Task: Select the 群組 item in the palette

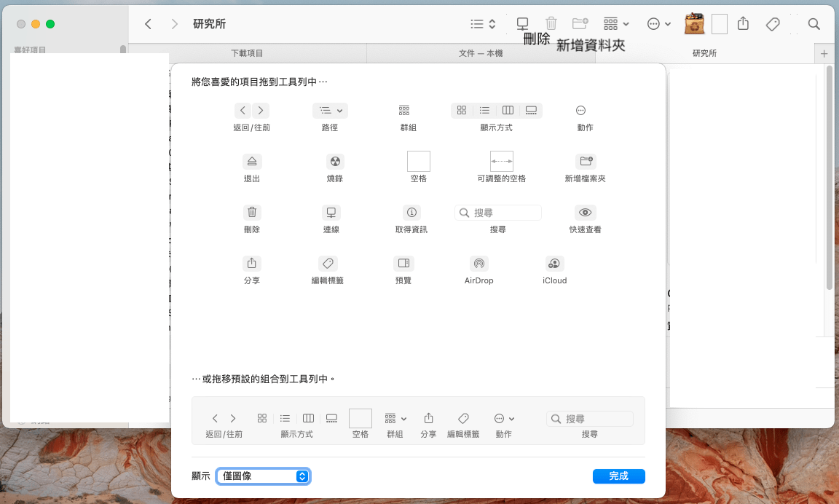Action: pos(408,118)
